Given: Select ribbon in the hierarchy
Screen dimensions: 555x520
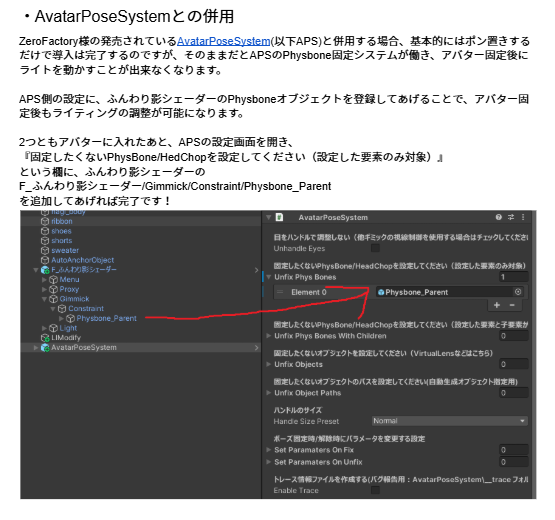Looking at the screenshot, I should 62,221.
